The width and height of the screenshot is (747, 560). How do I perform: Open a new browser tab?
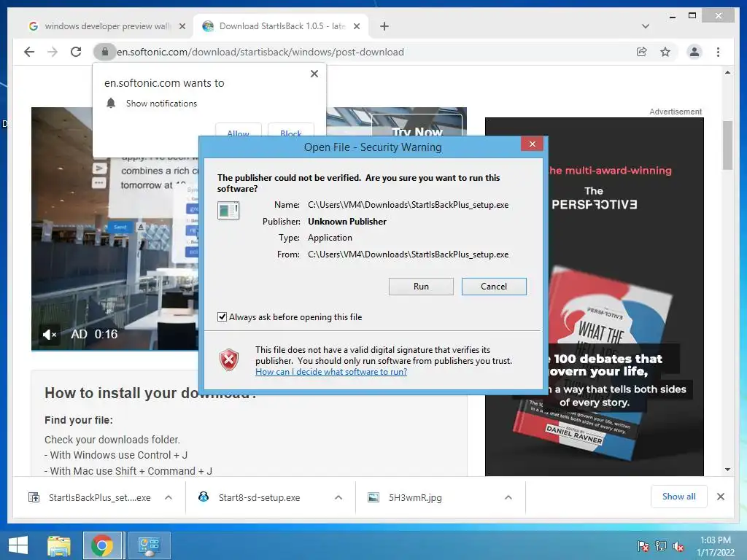pos(384,26)
